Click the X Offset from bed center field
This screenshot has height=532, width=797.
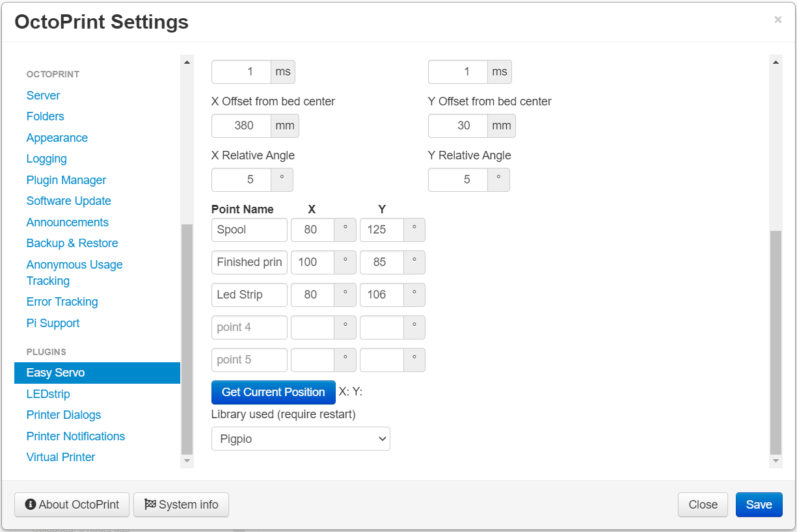(x=241, y=126)
